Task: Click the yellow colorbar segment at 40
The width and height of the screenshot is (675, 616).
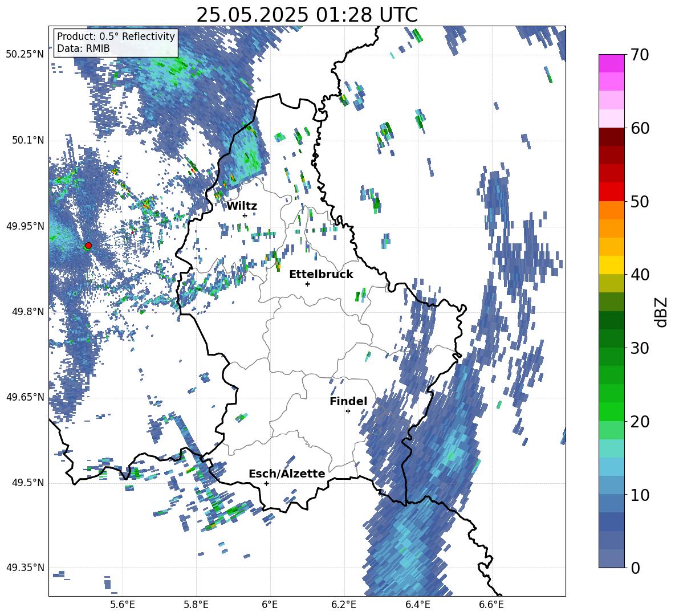Action: (611, 265)
